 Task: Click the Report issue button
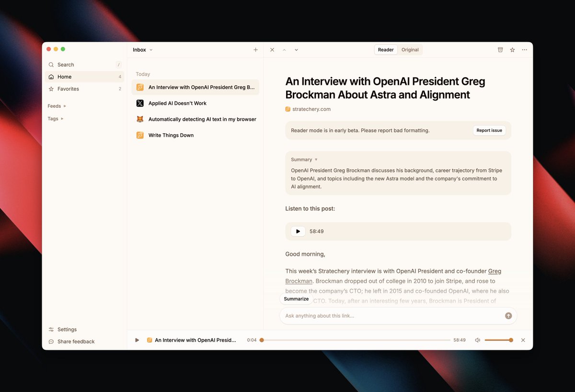coord(489,130)
